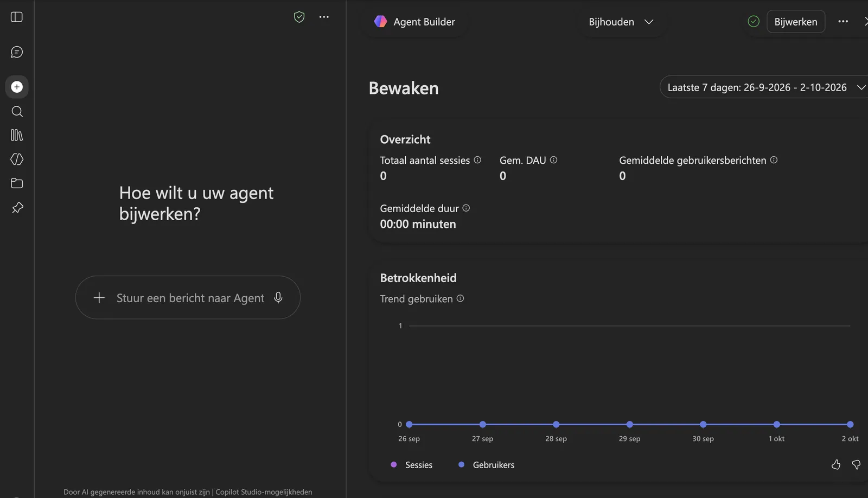
Task: Click thumbs down on Betrokkenheid card
Action: tap(856, 464)
